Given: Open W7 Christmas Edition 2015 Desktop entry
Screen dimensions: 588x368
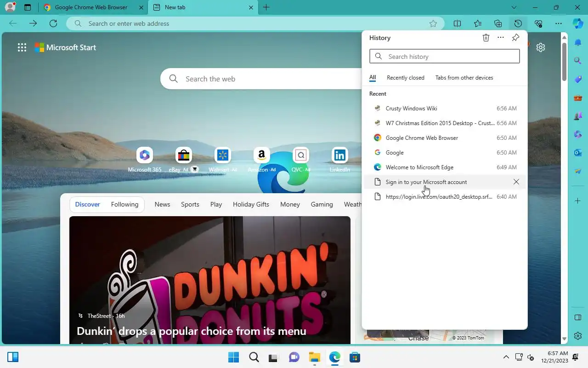Looking at the screenshot, I should [445, 123].
